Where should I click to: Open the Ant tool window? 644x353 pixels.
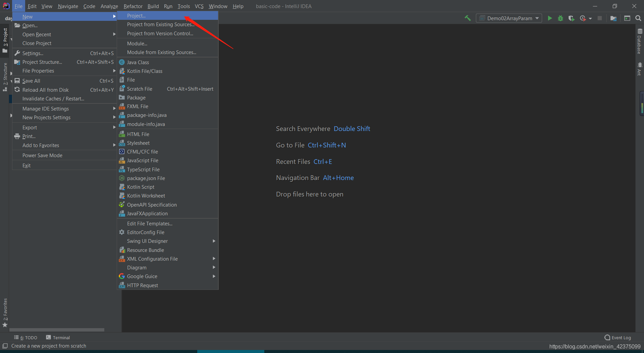click(x=639, y=69)
